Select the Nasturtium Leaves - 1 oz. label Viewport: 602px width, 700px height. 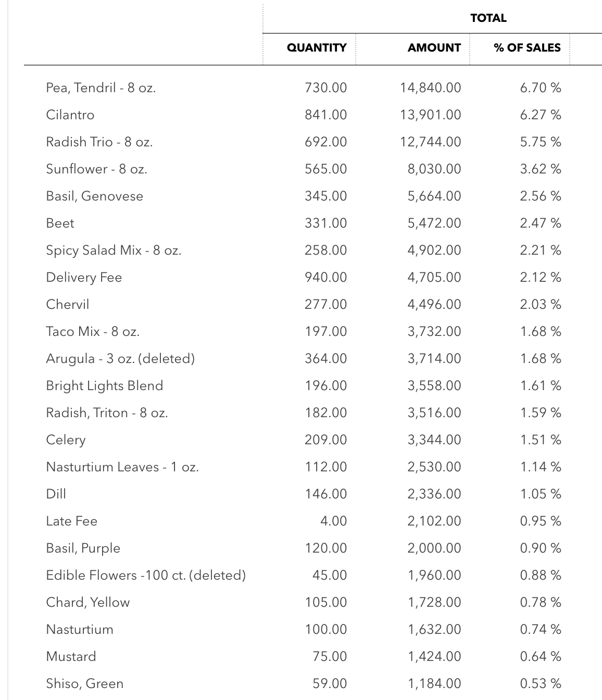(122, 467)
